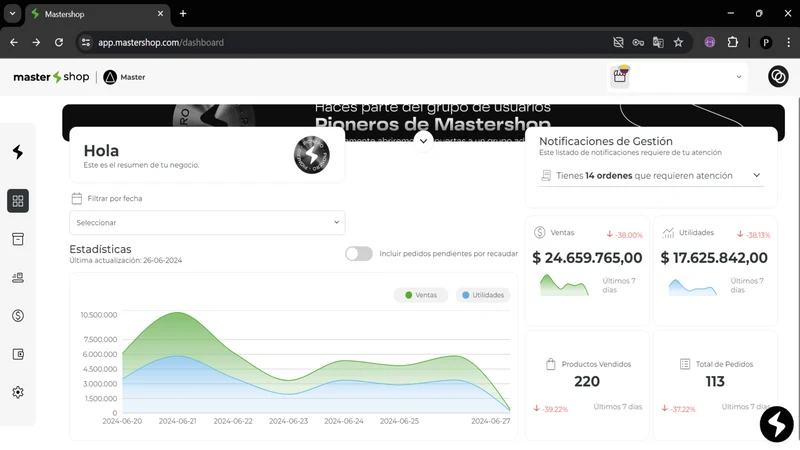The width and height of the screenshot is (800, 450).
Task: Click the password key icon in address bar
Action: [x=638, y=42]
